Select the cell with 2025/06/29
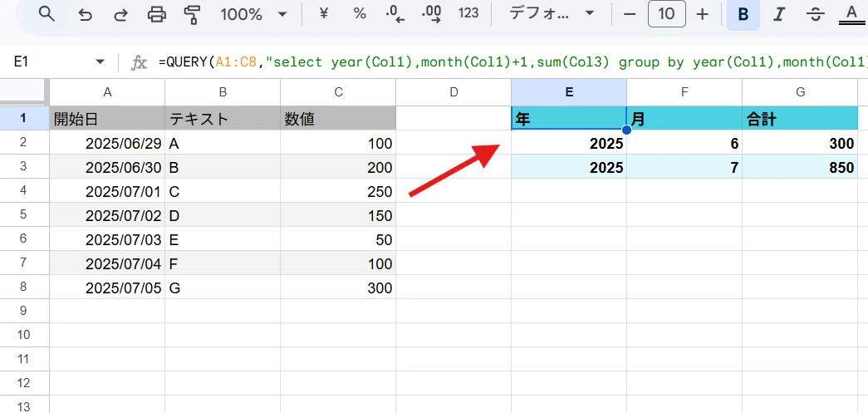The image size is (868, 413). 107,143
